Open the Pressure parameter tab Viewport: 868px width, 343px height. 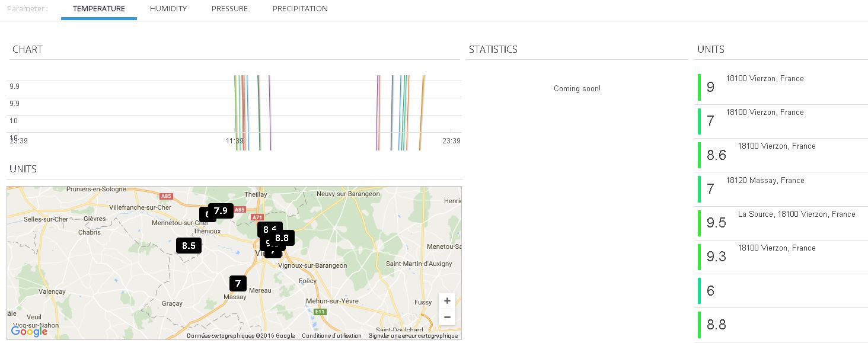coord(229,9)
